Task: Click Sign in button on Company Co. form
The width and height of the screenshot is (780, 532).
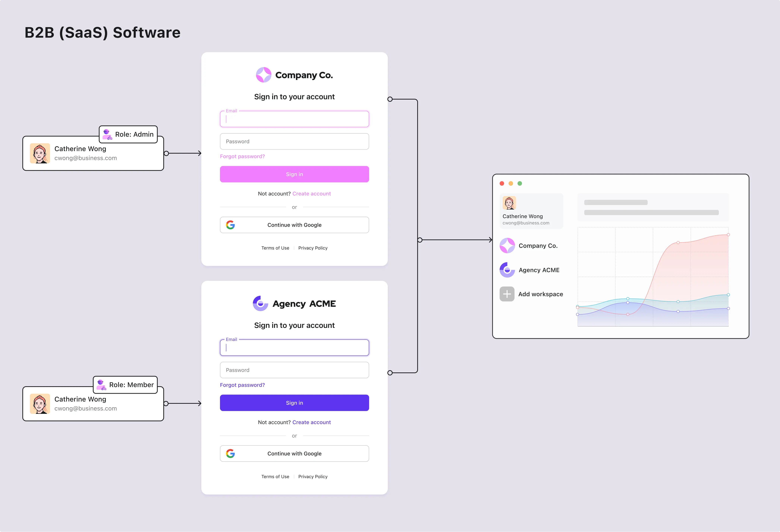Action: pyautogui.click(x=295, y=174)
